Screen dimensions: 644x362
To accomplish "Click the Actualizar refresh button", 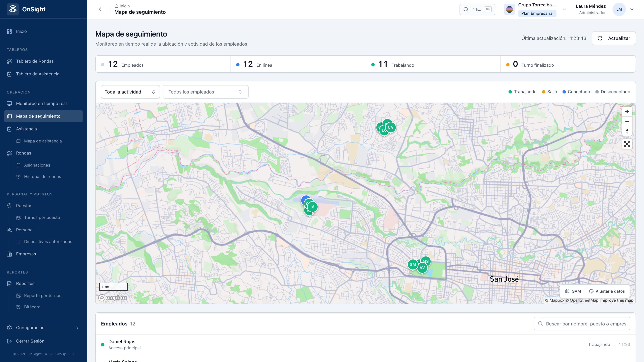I will point(613,38).
